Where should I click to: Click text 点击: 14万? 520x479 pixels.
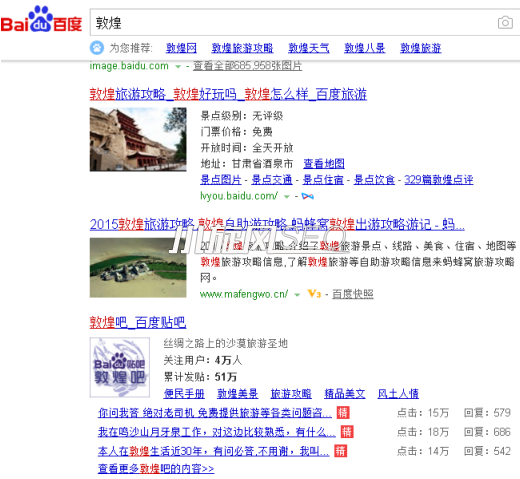point(423,451)
